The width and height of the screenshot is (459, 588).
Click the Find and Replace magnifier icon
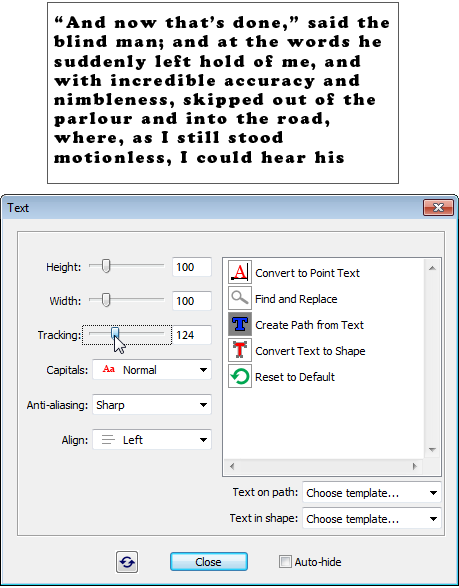click(240, 298)
